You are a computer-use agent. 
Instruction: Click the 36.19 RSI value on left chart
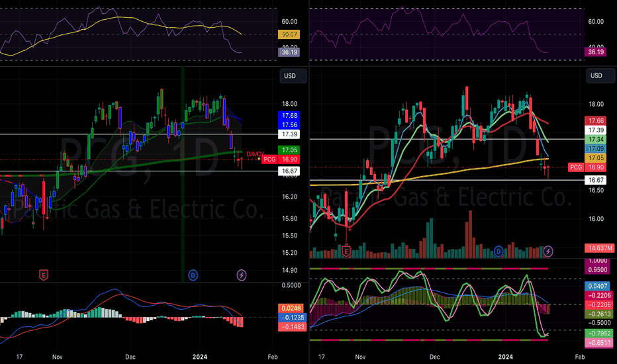pos(289,52)
